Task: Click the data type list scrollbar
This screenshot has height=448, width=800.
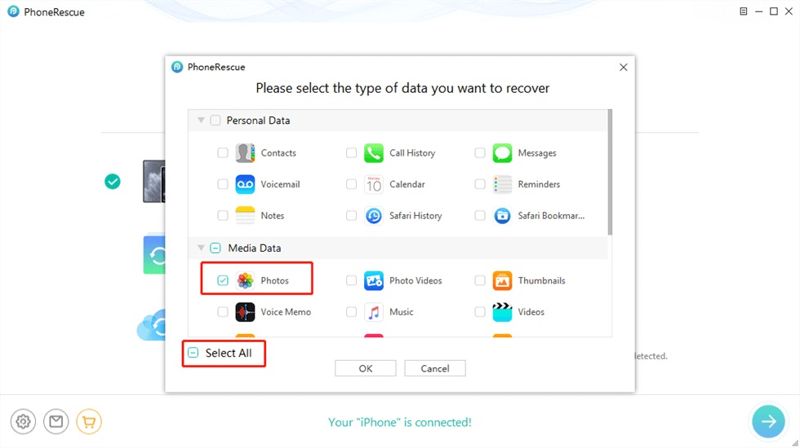Action: coord(610,172)
